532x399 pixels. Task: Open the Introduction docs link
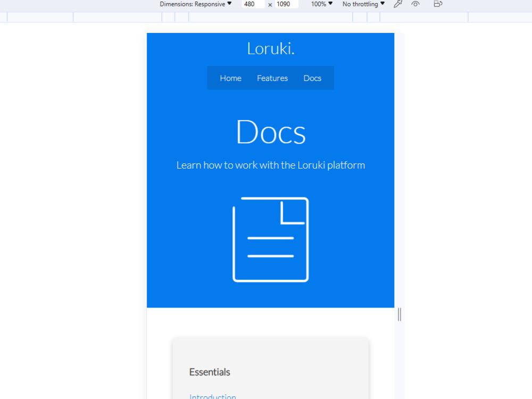213,396
